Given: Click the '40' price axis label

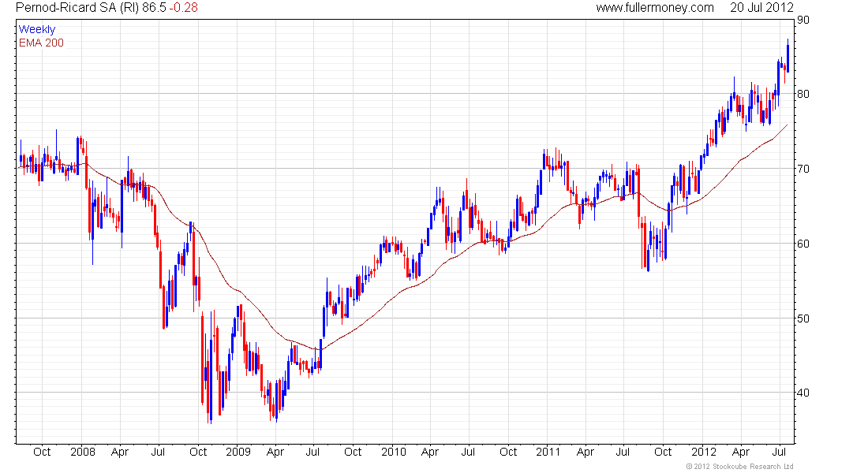Looking at the screenshot, I should coord(803,393).
